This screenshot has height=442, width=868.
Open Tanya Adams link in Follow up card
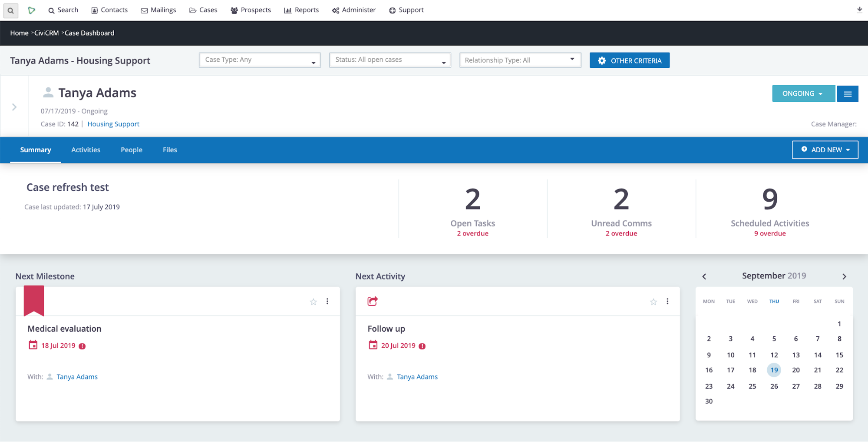(x=417, y=377)
